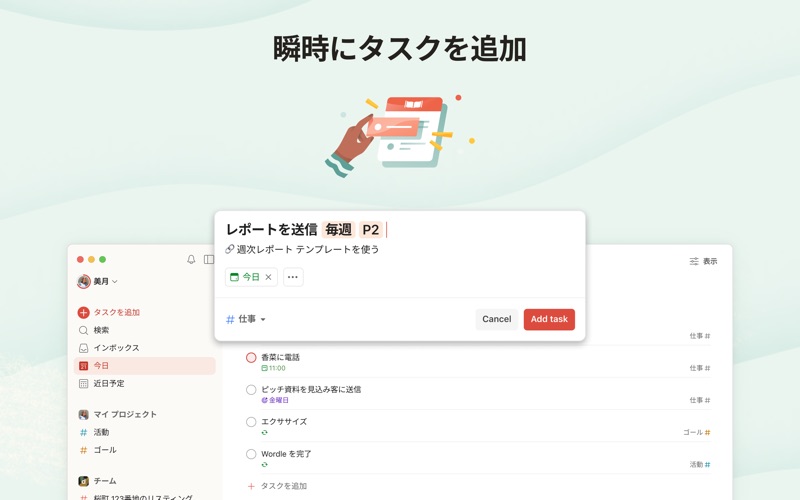Click the plus icon of タスクを追加 in list
Screen dimensions: 800x500
[251, 486]
